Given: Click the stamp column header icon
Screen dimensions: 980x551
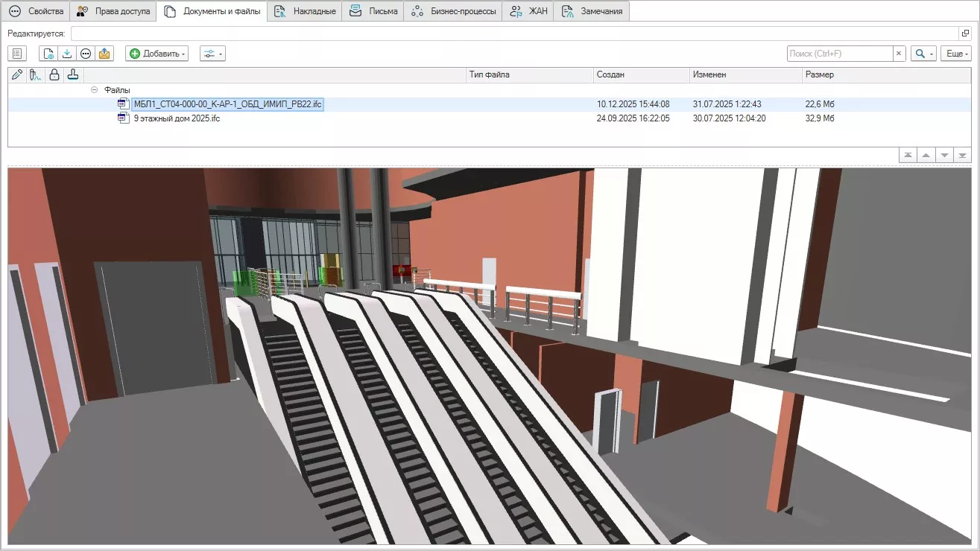Looking at the screenshot, I should pos(72,74).
